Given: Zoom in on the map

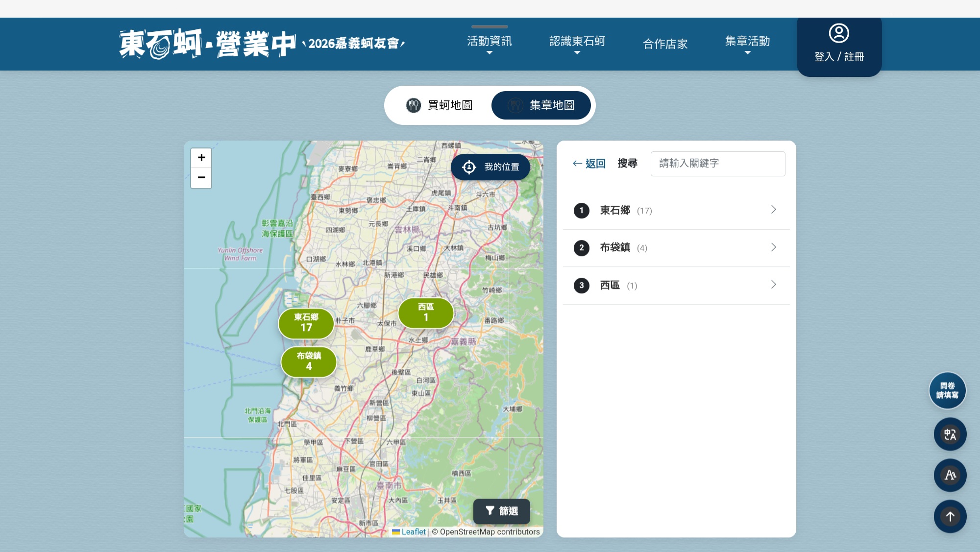Looking at the screenshot, I should [201, 158].
